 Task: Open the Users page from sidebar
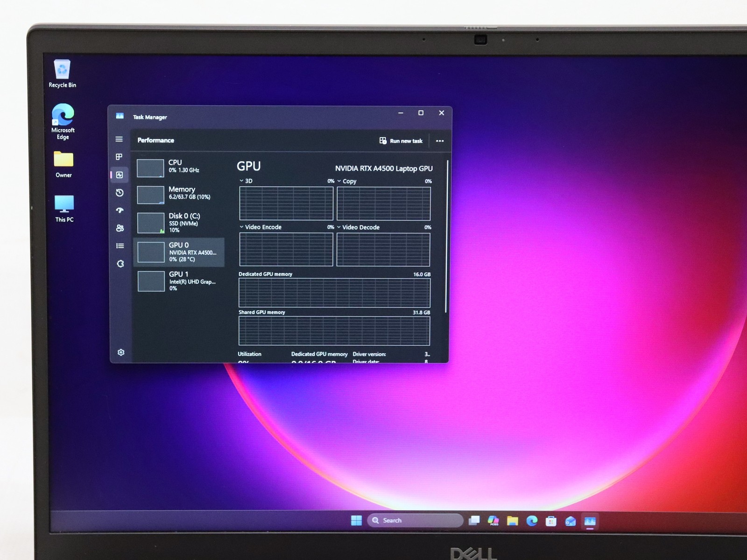pyautogui.click(x=120, y=228)
